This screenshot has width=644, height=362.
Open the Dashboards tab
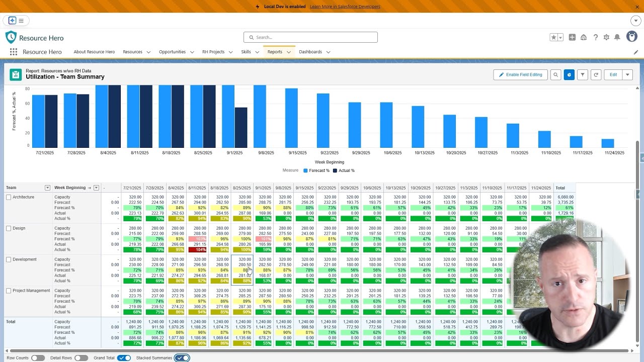point(310,52)
